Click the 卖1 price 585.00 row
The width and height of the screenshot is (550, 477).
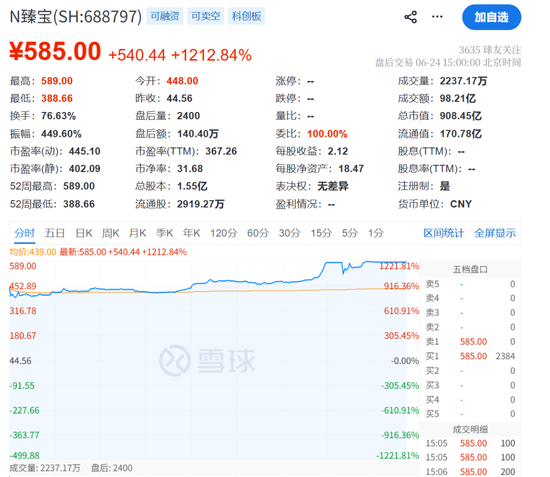(470, 342)
